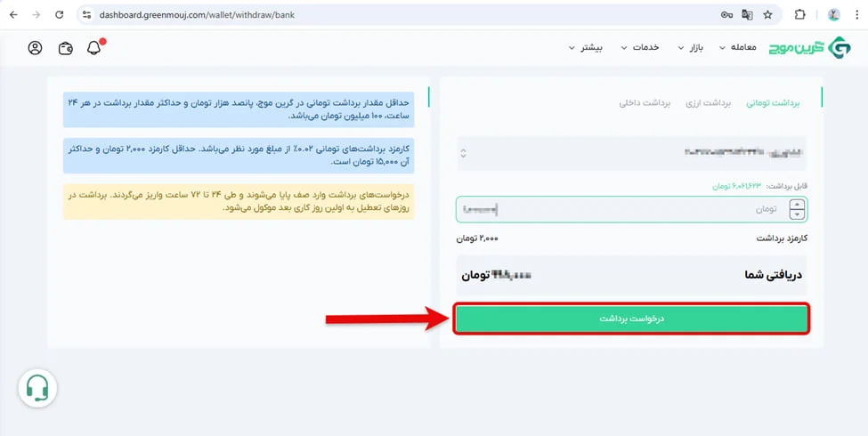
Task: Open notifications bell icon
Action: (x=94, y=47)
